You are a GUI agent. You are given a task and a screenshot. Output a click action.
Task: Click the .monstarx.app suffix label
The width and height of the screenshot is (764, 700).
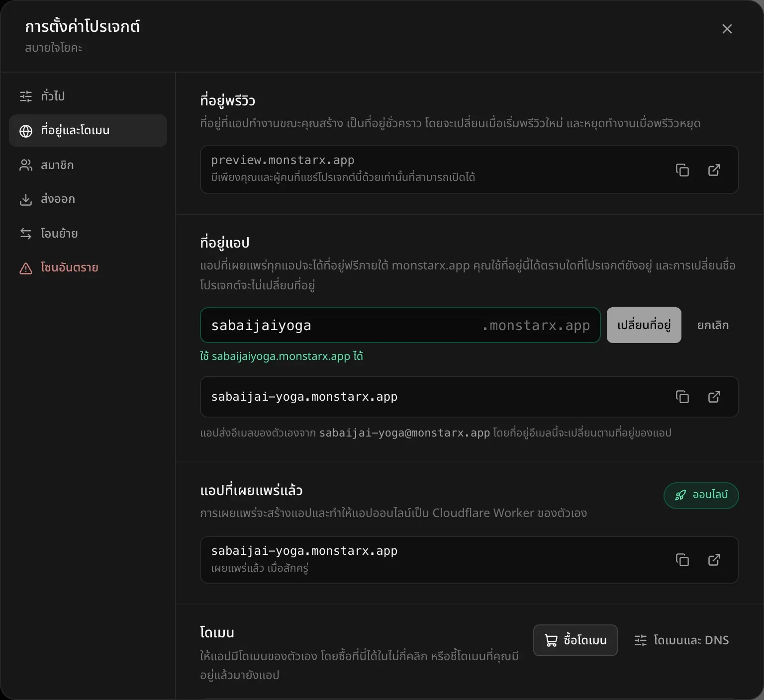(536, 326)
